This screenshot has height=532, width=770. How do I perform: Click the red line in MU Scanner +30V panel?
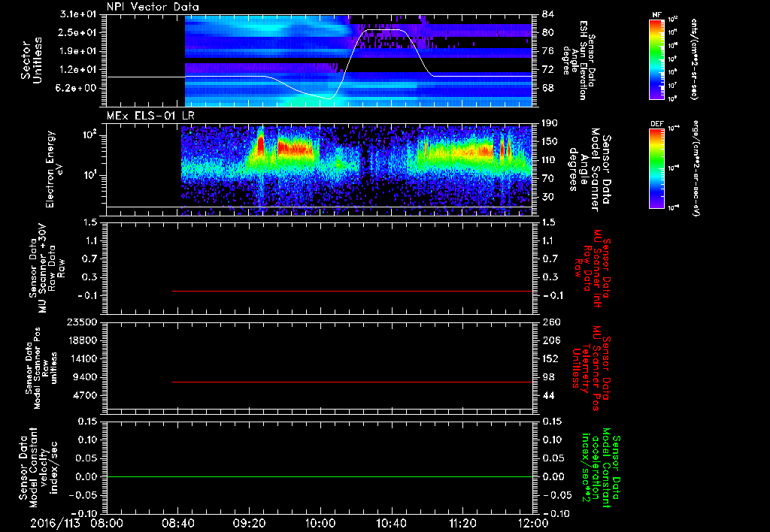[x=352, y=291]
